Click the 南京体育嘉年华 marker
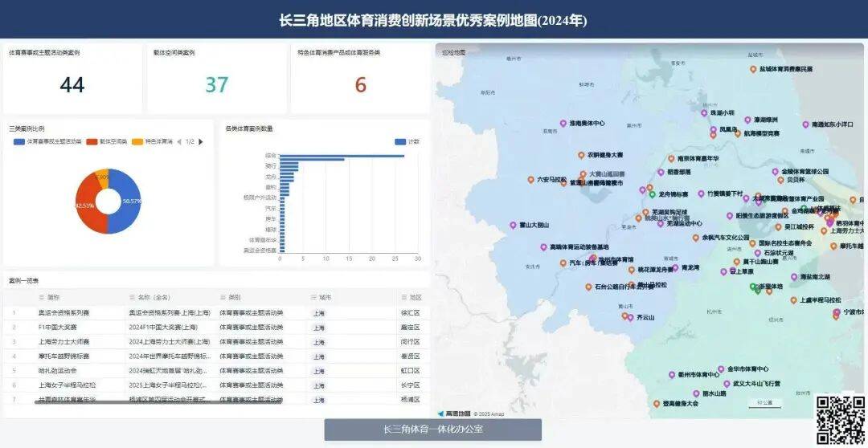 [x=671, y=159]
